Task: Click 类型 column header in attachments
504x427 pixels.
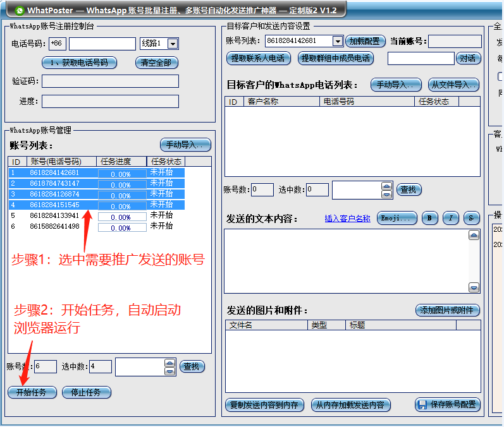Action: tap(326, 325)
